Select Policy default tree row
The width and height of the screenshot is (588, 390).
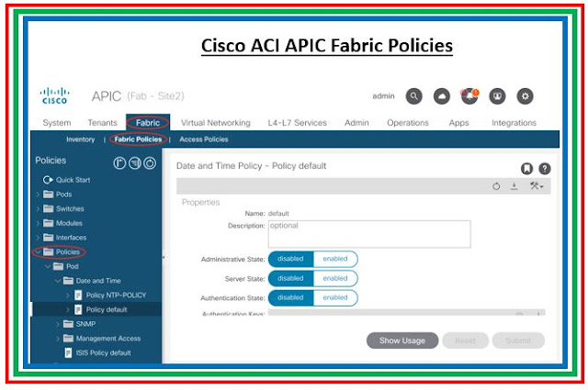tap(96, 309)
